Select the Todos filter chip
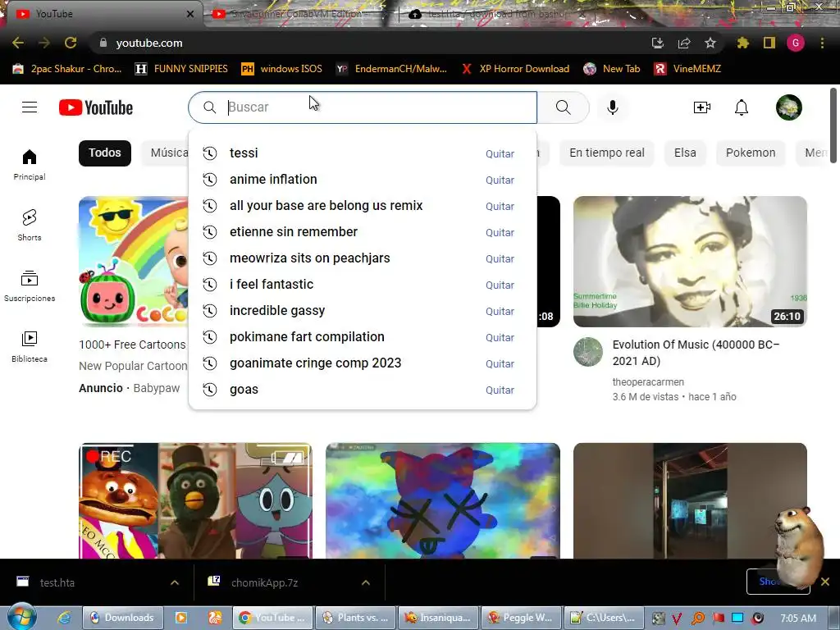Screen dimensions: 840x630 pos(105,153)
